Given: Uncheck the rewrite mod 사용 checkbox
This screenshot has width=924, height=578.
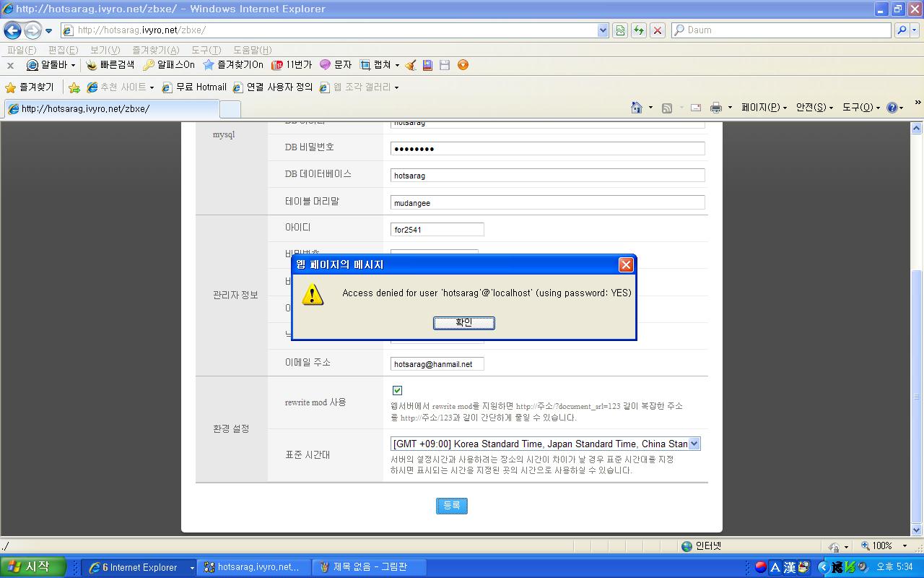Looking at the screenshot, I should point(397,390).
